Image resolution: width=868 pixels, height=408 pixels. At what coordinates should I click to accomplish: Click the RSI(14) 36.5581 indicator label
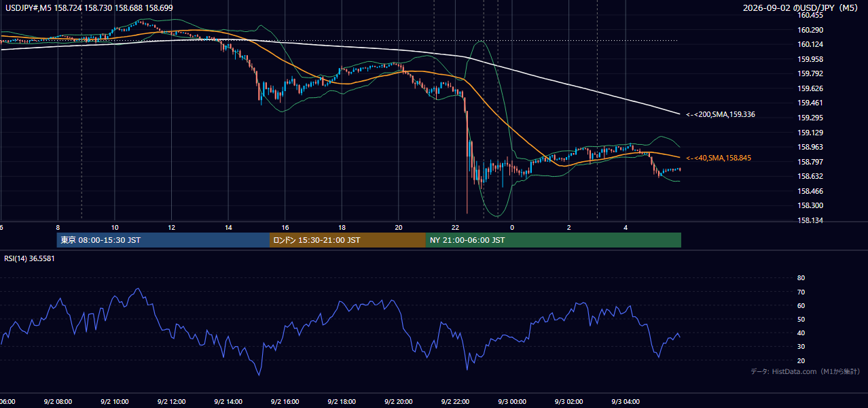(x=30, y=258)
